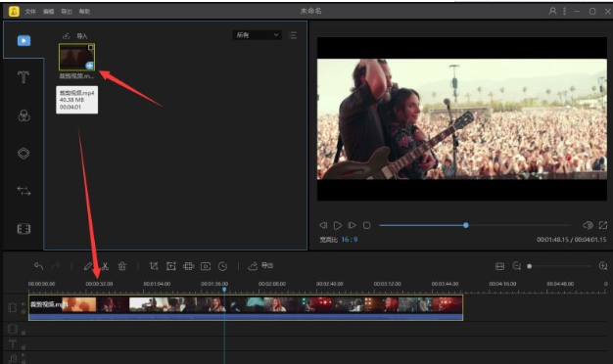Open the clock duration tool
The width and height of the screenshot is (613, 364).
pyautogui.click(x=222, y=266)
